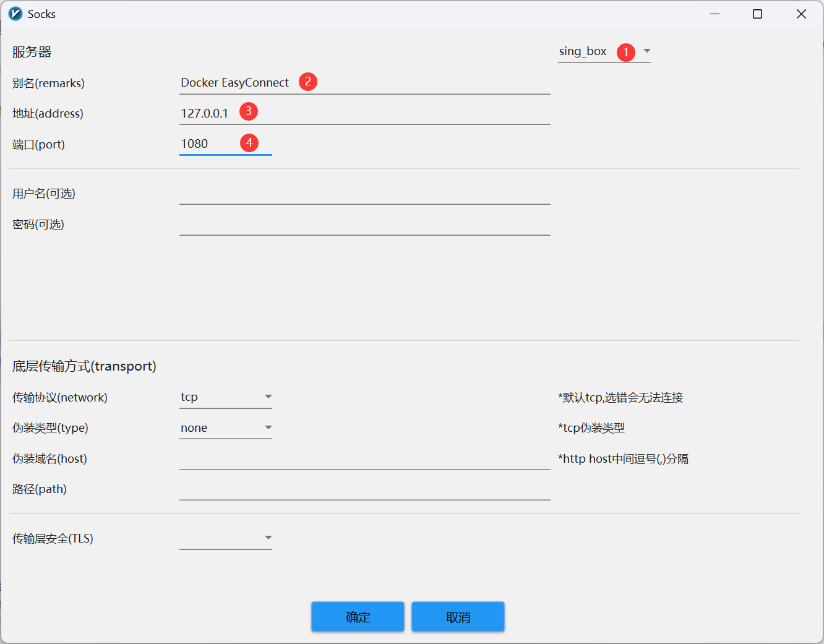Screen dimensions: 824x644
Task: Click the 传输协议(network) label
Action: (x=60, y=397)
